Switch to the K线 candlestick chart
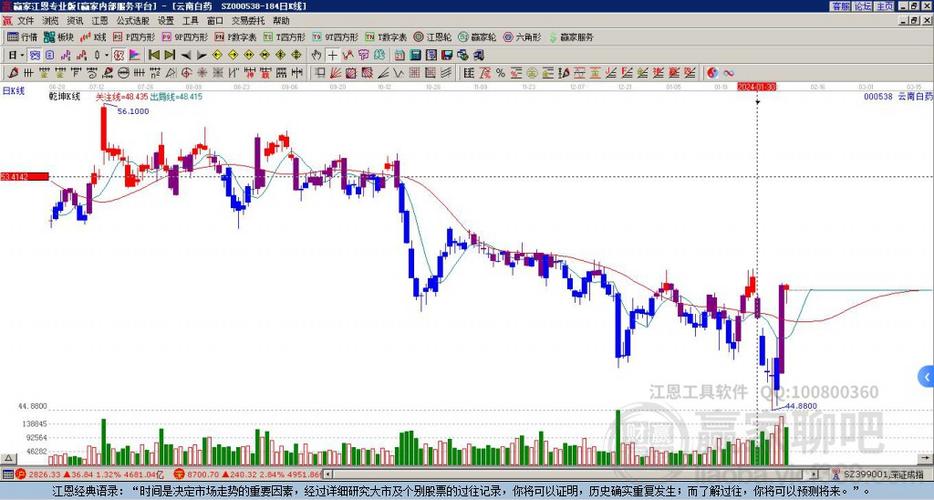 pyautogui.click(x=96, y=37)
